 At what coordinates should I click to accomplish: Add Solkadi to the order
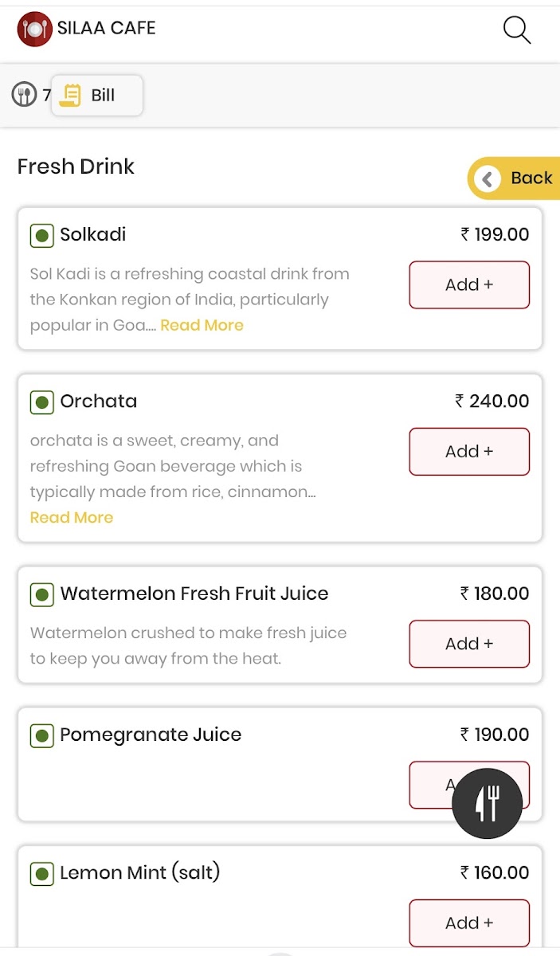(469, 285)
